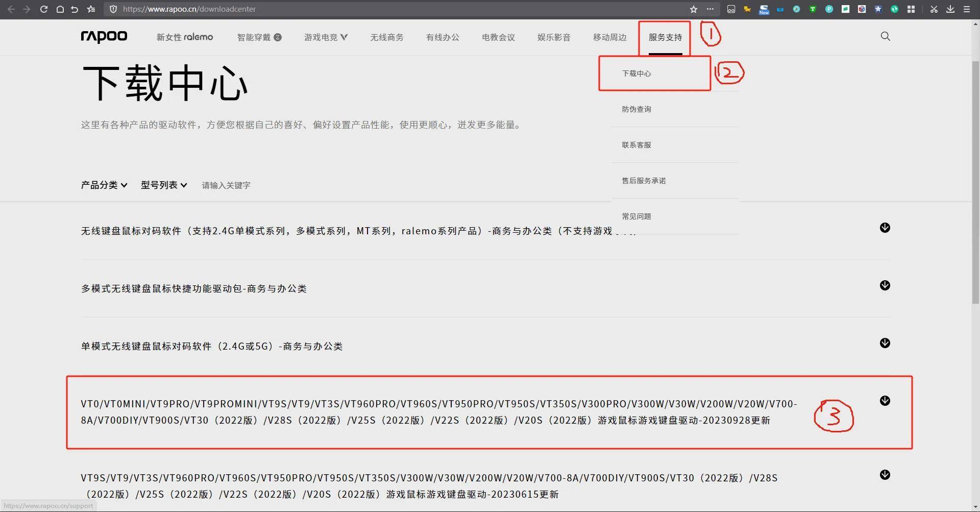Open the browser hamburger main menu
Image resolution: width=980 pixels, height=512 pixels.
tap(967, 9)
